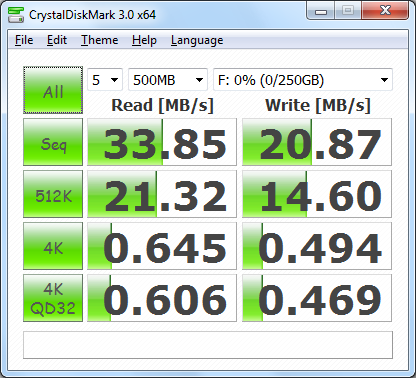
Task: Minimize the CrystalDiskMark window
Action: pyautogui.click(x=321, y=11)
